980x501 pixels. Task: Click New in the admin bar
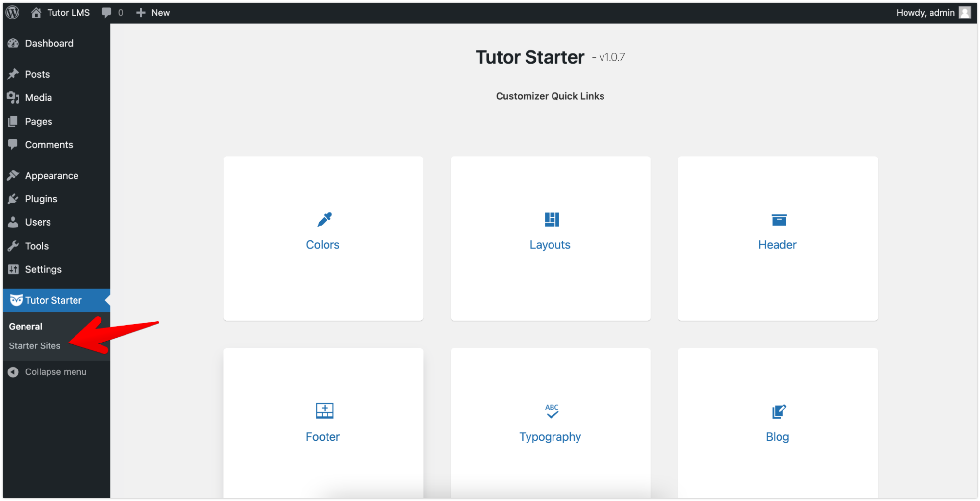tap(160, 13)
